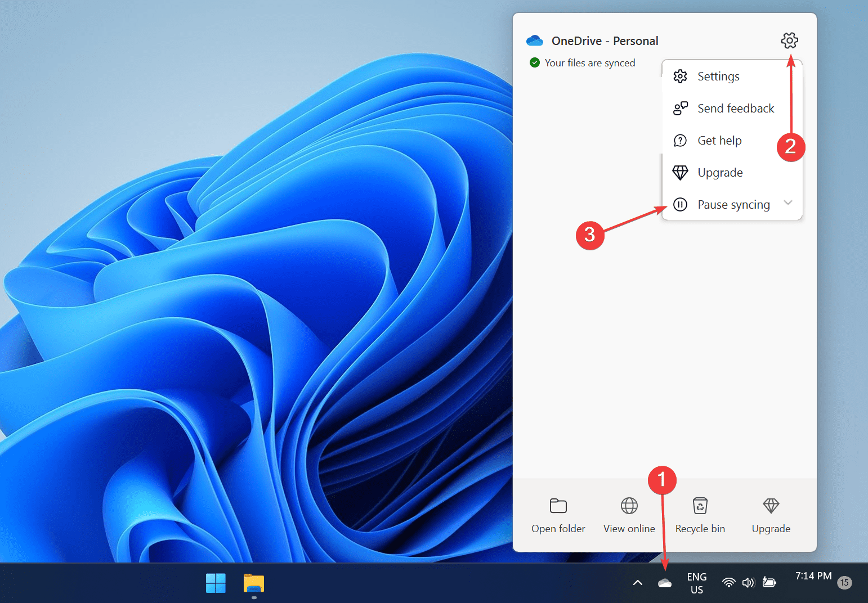Open Wi-Fi network tray icon

[x=729, y=583]
